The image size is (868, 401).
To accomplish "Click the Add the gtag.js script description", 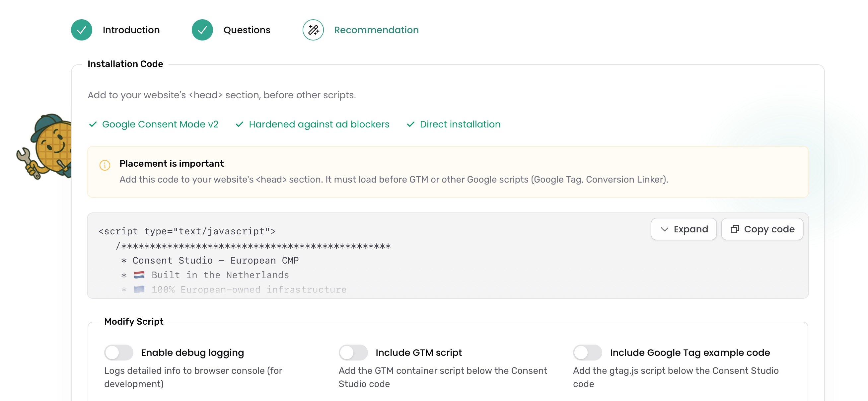I will tap(676, 377).
